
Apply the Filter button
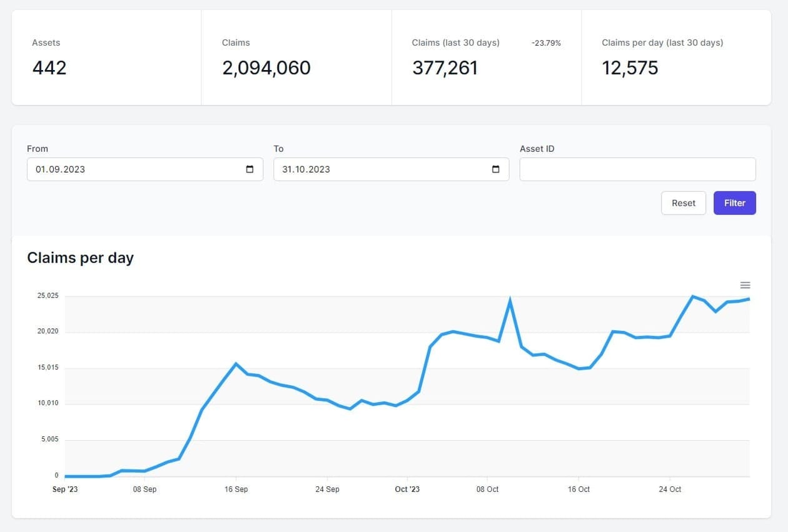[x=734, y=203]
